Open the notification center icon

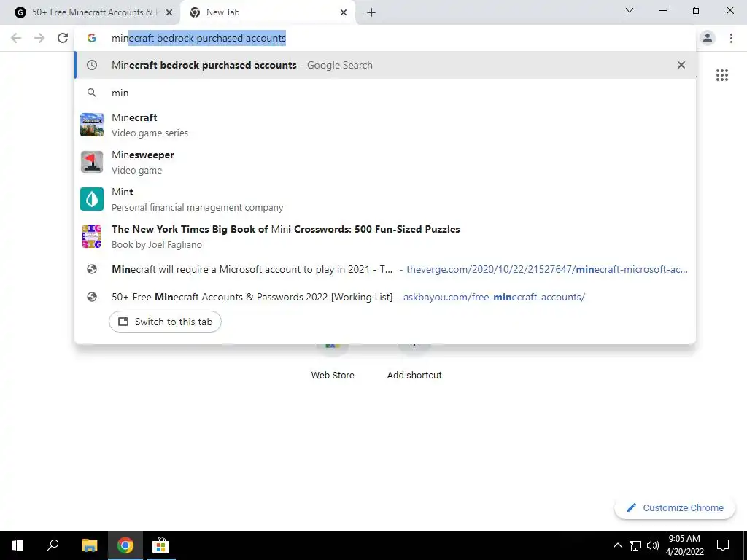tap(723, 545)
